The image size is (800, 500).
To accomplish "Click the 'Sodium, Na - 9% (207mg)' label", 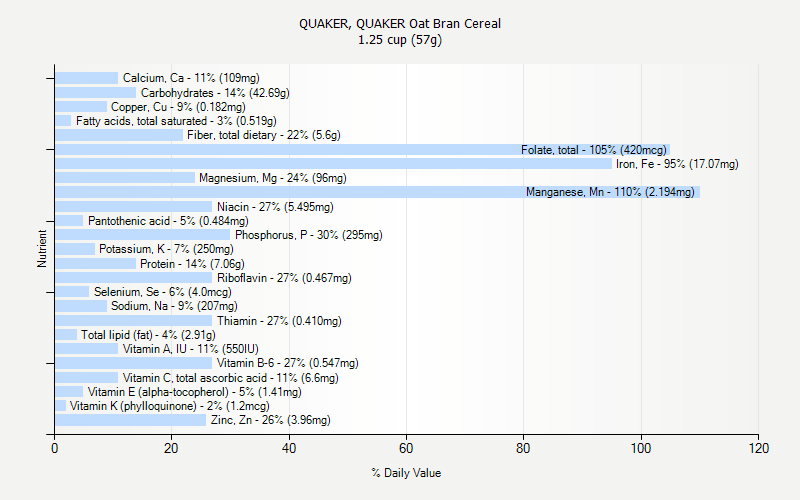I will point(174,306).
